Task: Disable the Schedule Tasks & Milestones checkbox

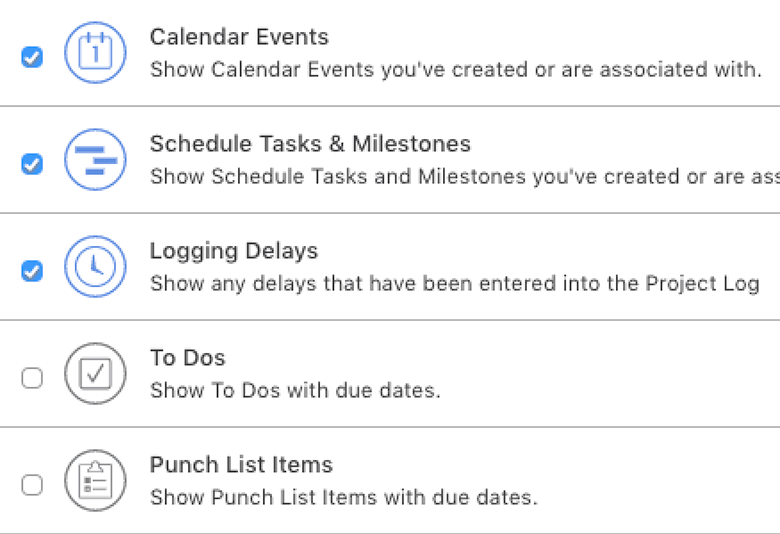Action: 32,164
